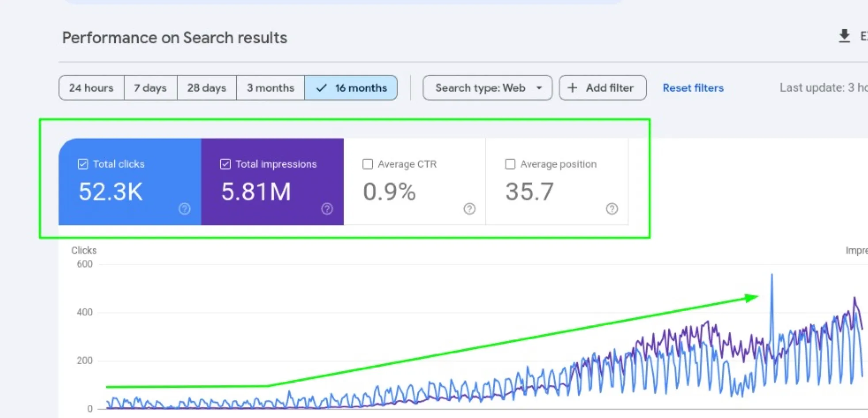Open help icon on Total clicks card
Viewport: 868px width, 418px height.
(x=185, y=209)
